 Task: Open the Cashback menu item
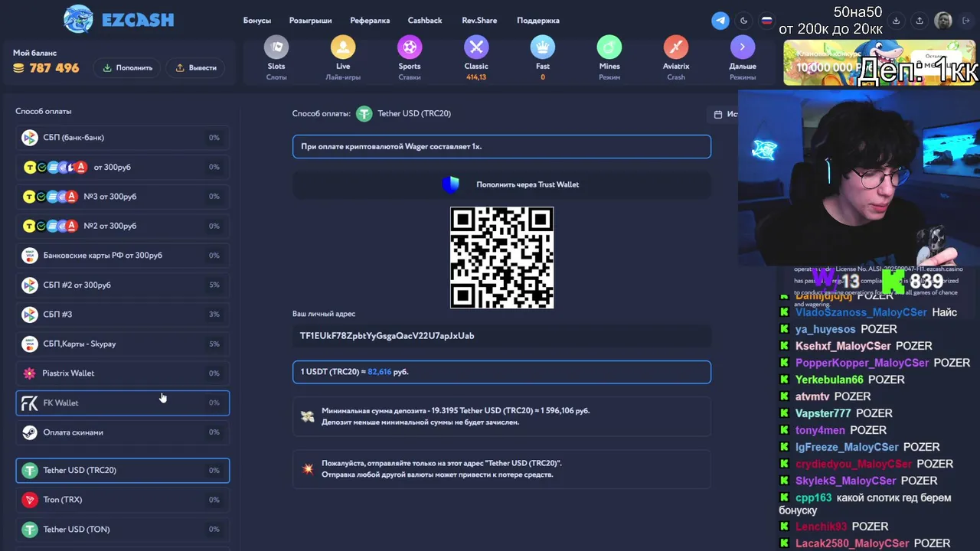(425, 21)
